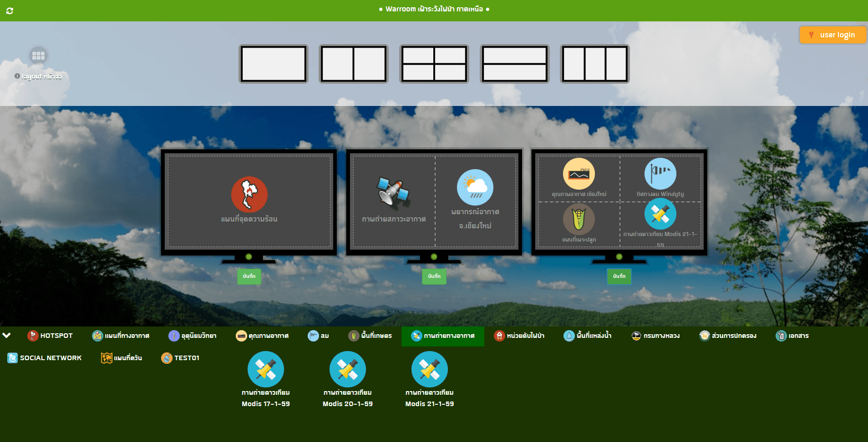
Task: Click the corn icon for crop planting map
Action: click(x=579, y=218)
